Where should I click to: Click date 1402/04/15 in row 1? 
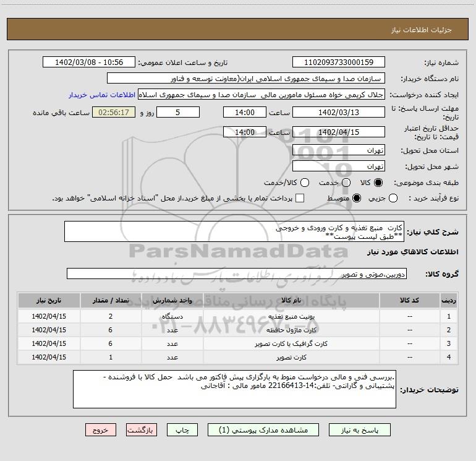[x=49, y=316]
